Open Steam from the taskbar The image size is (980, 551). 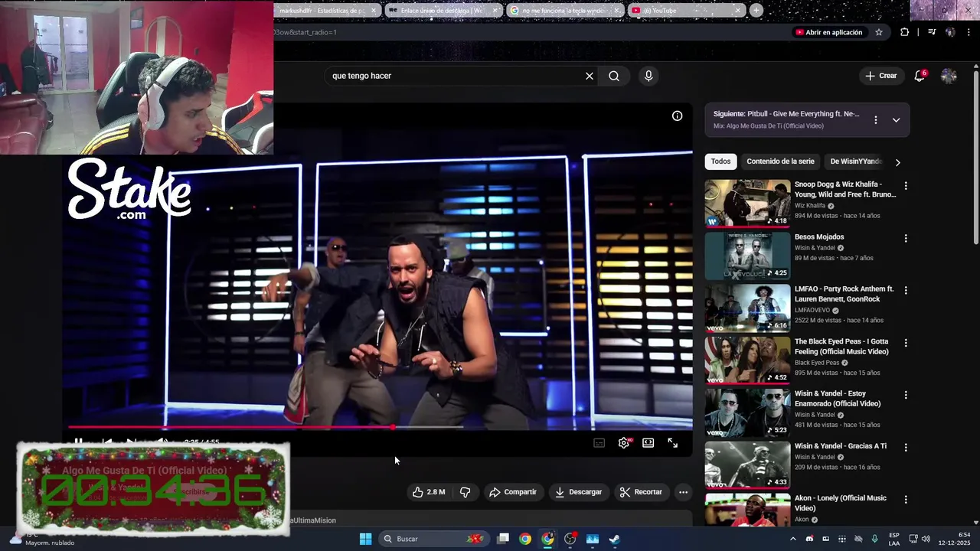tap(614, 539)
